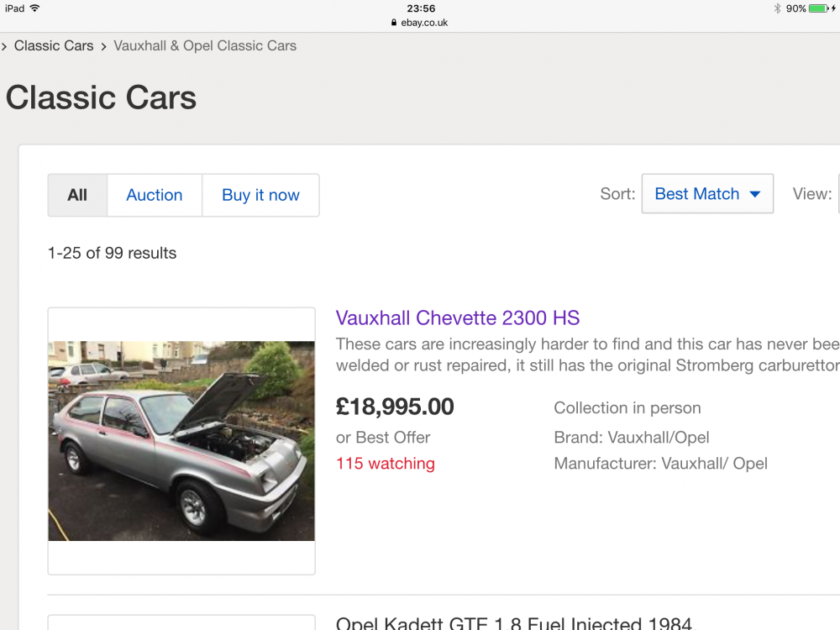840x630 pixels.
Task: Open the Vauxhall Chevette 2300 HS listing
Action: tap(458, 318)
